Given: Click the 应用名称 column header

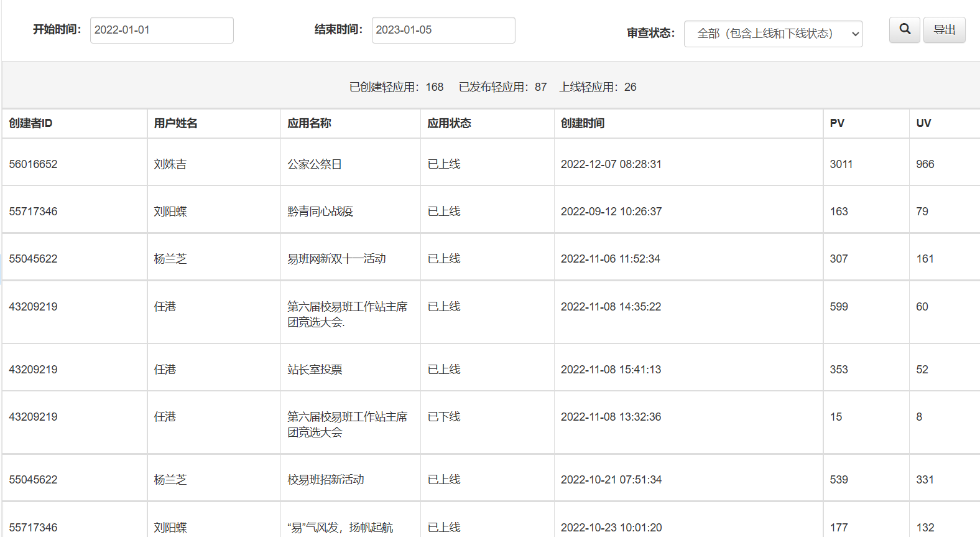Looking at the screenshot, I should (309, 123).
